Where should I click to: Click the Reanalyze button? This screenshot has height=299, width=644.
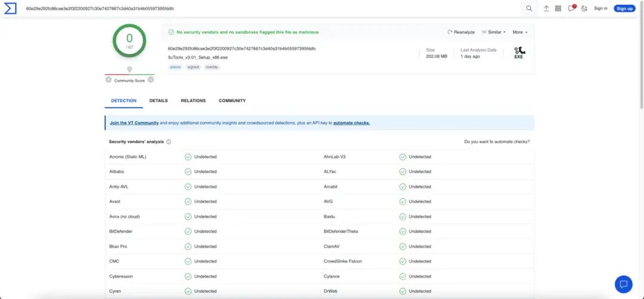pyautogui.click(x=461, y=32)
